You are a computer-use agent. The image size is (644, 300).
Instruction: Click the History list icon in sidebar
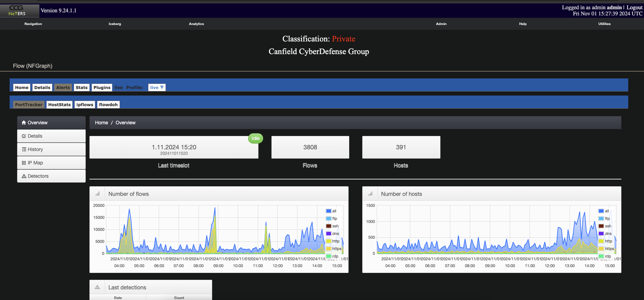[24, 149]
